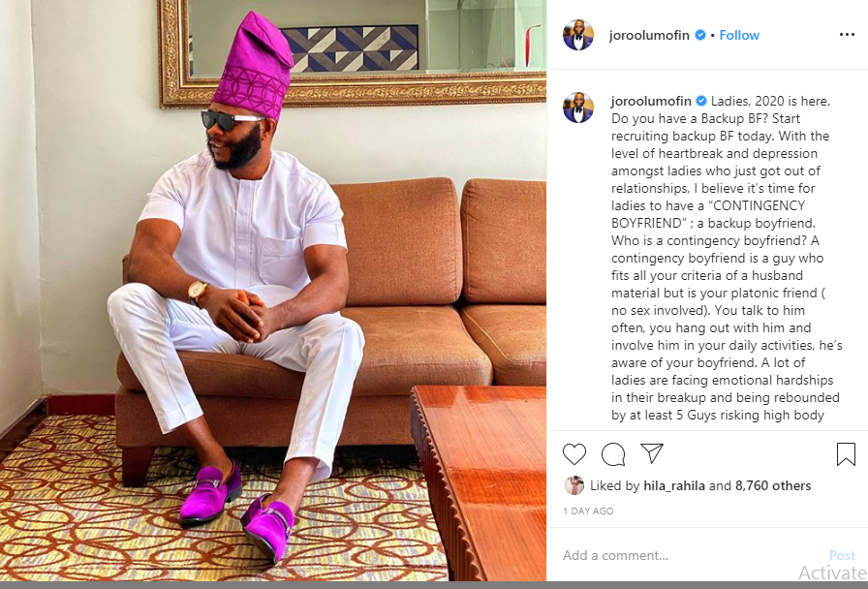The image size is (868, 589).
Task: Click the caption text about Backup BF
Action: point(726,258)
